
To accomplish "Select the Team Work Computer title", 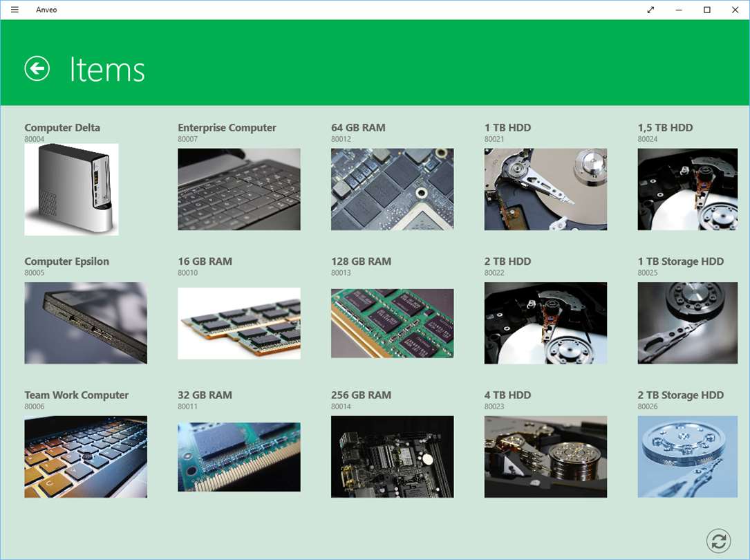I will [77, 395].
